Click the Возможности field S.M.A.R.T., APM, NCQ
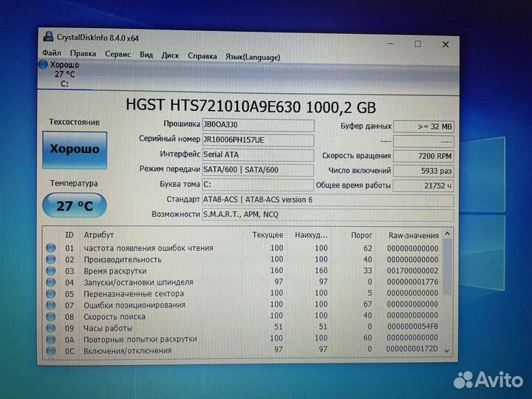Screen dimensions: 532x399 point(328,214)
